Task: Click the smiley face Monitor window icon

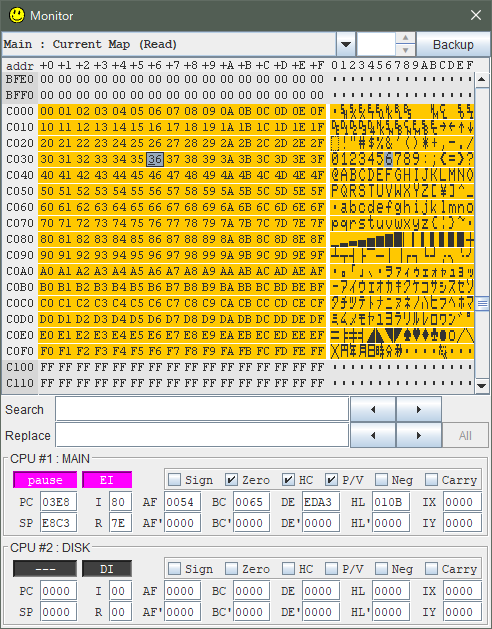Action: pyautogui.click(x=17, y=15)
